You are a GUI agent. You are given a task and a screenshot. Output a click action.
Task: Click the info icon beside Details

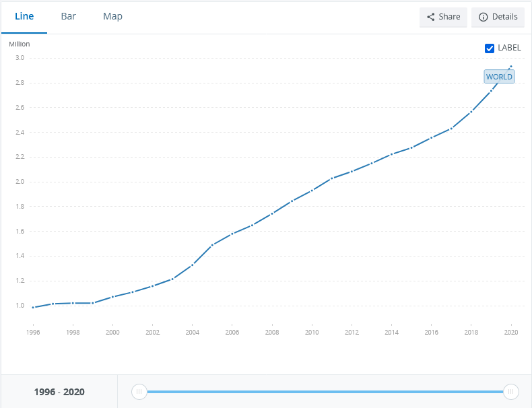coord(483,17)
